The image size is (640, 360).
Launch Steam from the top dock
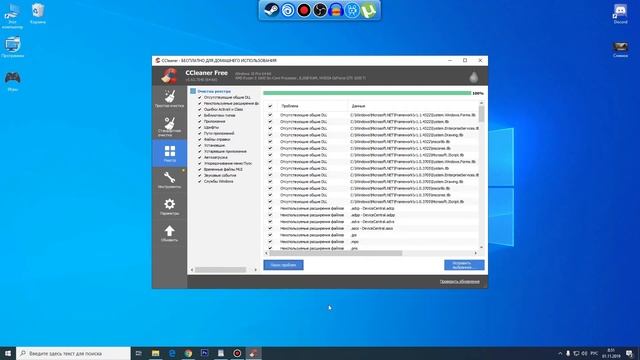(271, 10)
